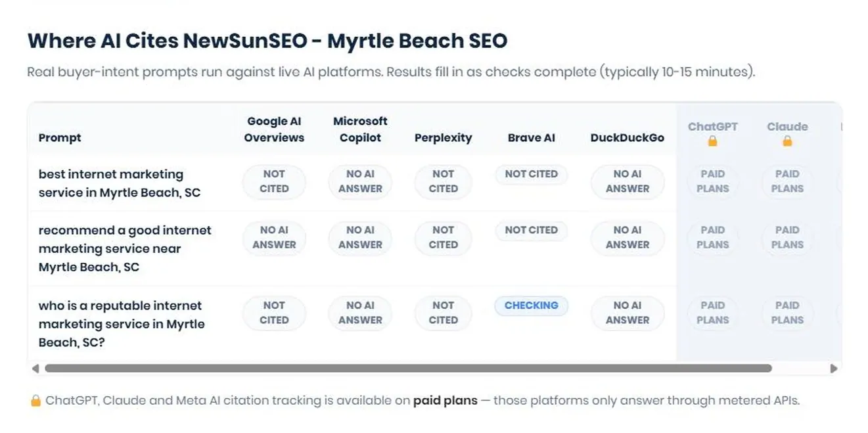Click Copilot NO AI ANSWER badge for 'best' prompt
The width and height of the screenshot is (868, 433).
click(x=360, y=181)
